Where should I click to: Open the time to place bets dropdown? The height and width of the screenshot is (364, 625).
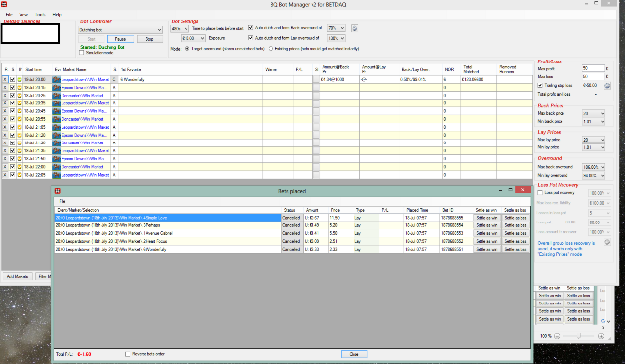[x=180, y=28]
